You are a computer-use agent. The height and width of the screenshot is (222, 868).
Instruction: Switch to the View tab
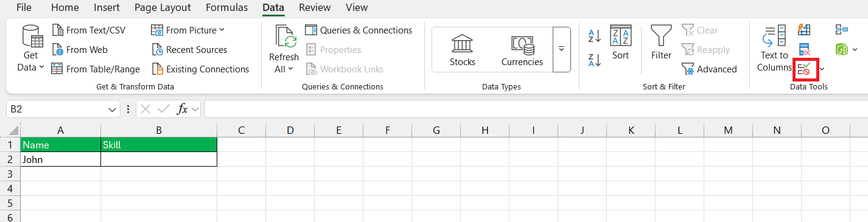(x=357, y=7)
